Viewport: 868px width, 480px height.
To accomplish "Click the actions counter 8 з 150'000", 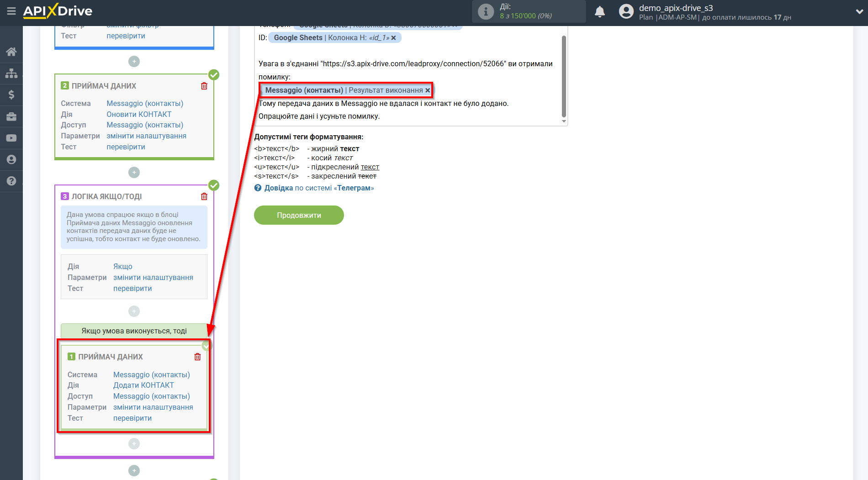I will click(525, 16).
